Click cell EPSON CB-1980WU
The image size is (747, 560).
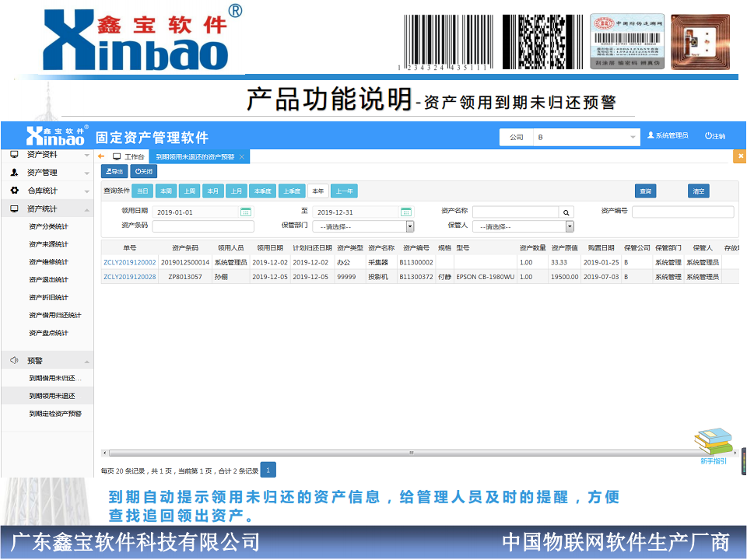point(485,277)
